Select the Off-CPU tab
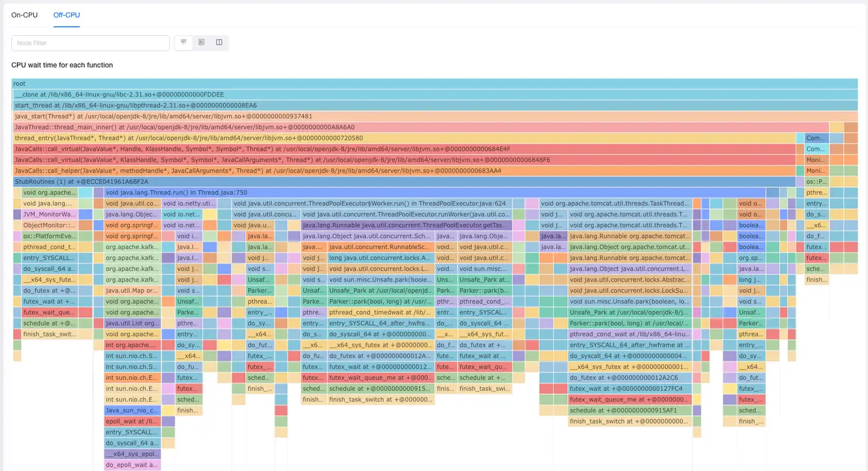 click(x=66, y=15)
